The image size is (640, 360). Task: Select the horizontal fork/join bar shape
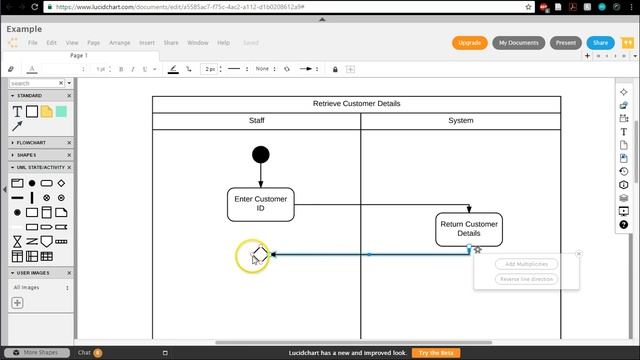[x=17, y=198]
